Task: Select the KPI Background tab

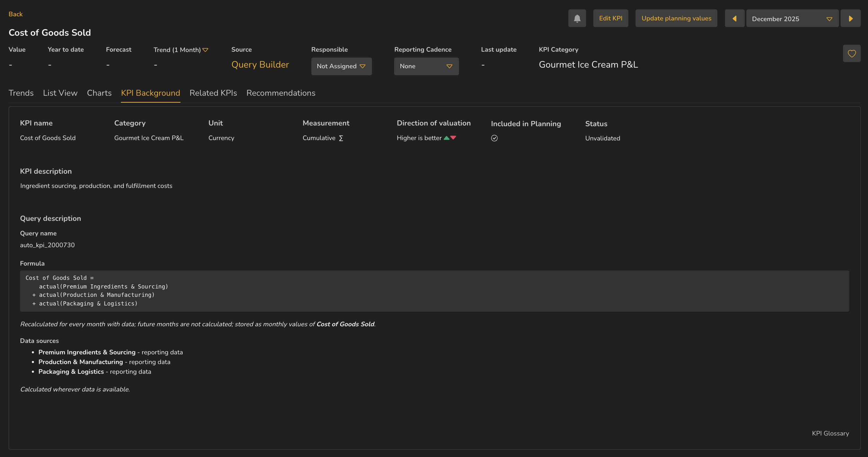Action: [x=151, y=93]
